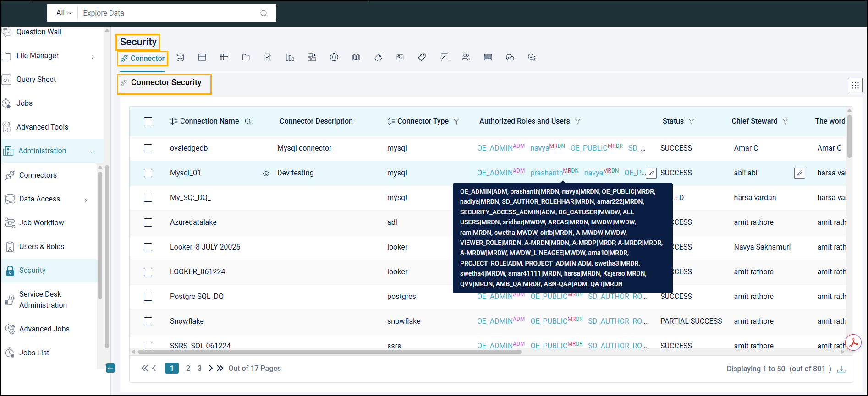This screenshot has height=396, width=868.
Task: Select the Connector tab
Action: pyautogui.click(x=143, y=59)
